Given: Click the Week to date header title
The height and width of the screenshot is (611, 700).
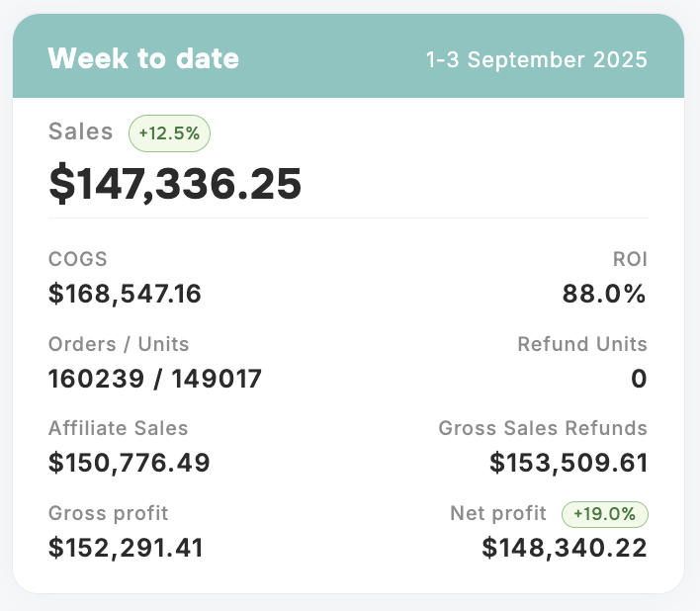Looking at the screenshot, I should click(143, 58).
